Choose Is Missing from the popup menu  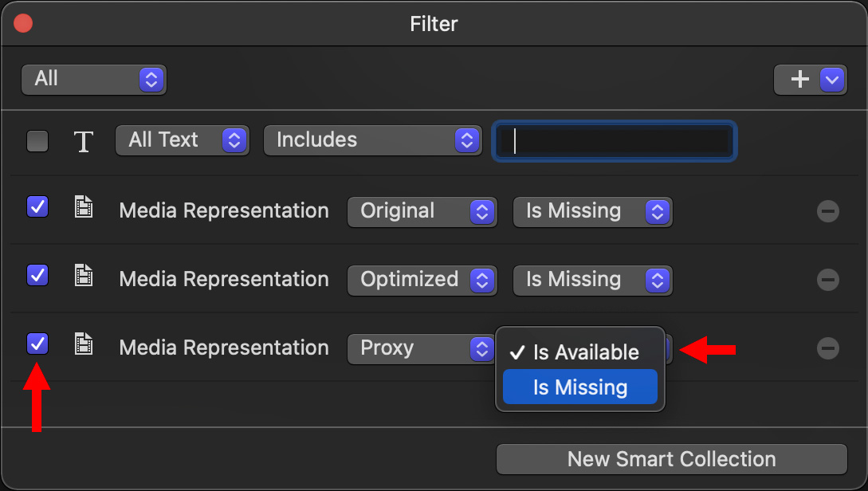click(x=579, y=387)
